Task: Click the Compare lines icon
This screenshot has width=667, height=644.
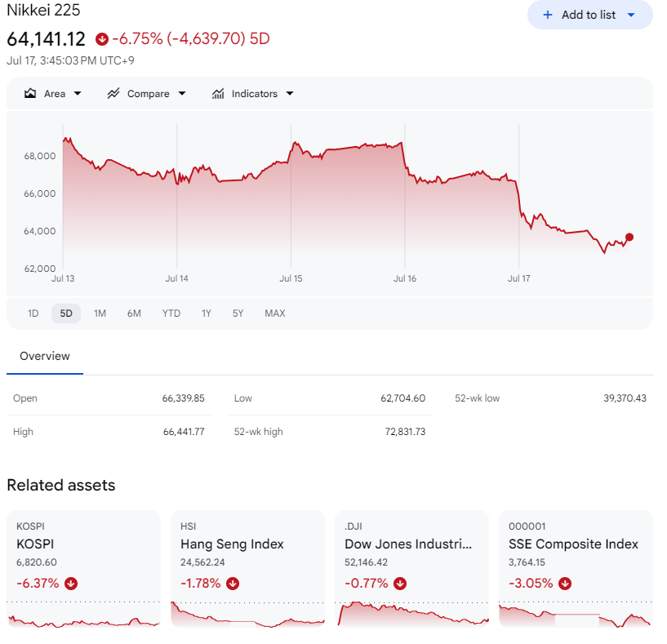Action: tap(113, 94)
